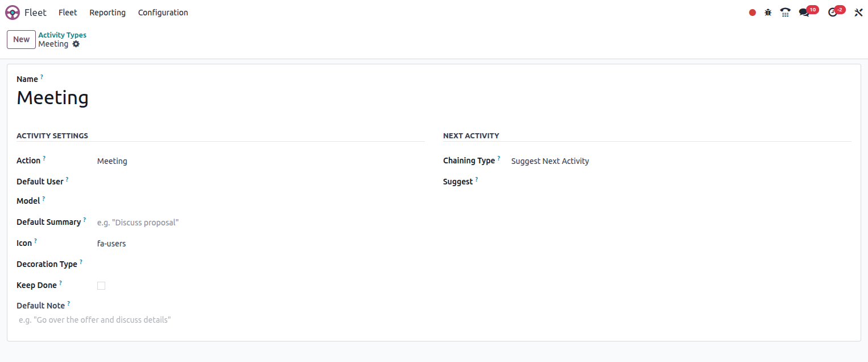
Task: Click the Fleet app steering wheel icon
Action: point(13,13)
